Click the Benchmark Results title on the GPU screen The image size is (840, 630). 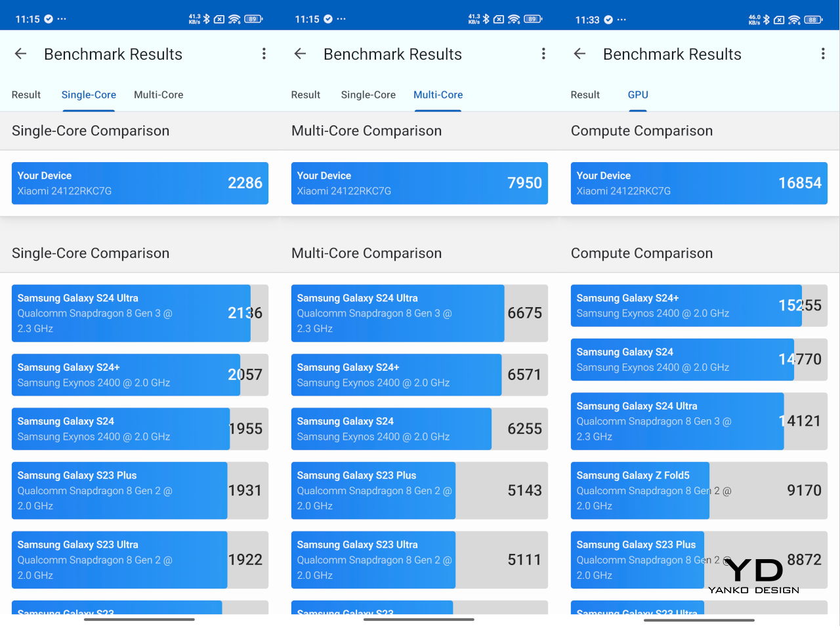pos(672,54)
